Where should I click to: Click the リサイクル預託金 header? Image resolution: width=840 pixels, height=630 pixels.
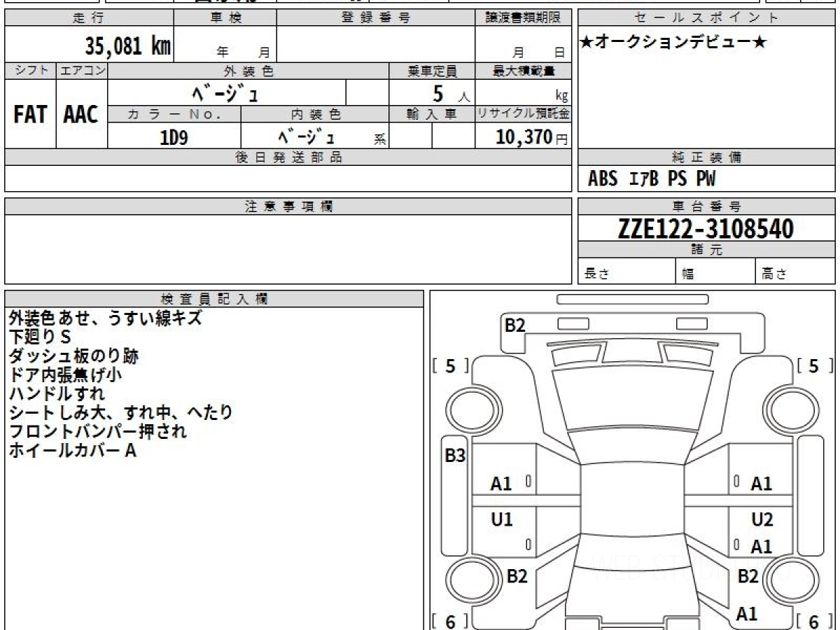pos(523,114)
